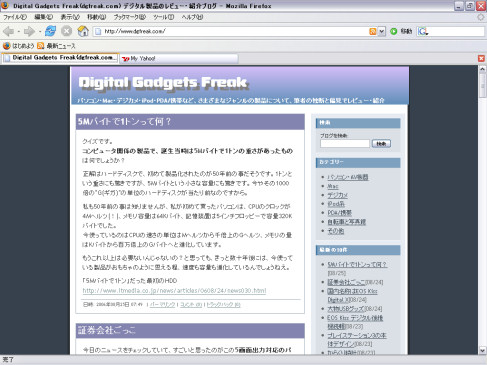
Task: Open the その他 category link
Action: pyautogui.click(x=336, y=231)
